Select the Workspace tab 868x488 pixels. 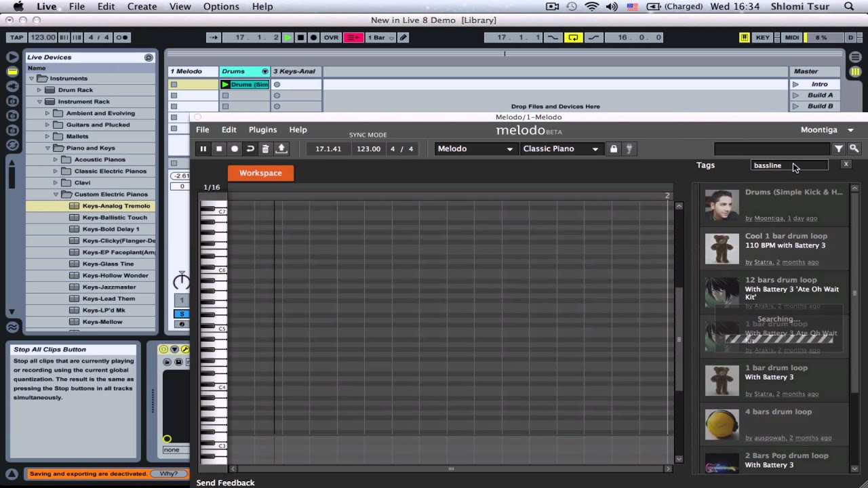coord(260,173)
